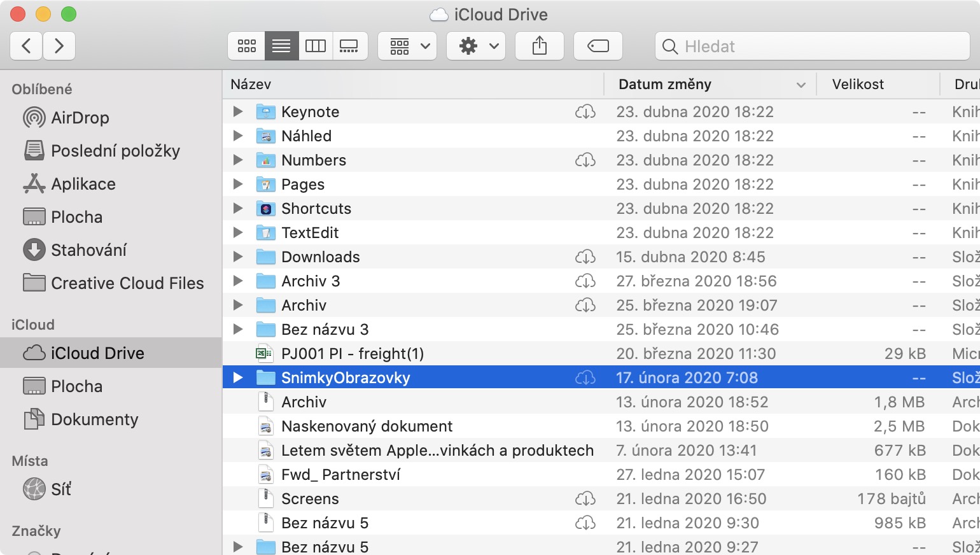Screen dimensions: 980x555
Task: Click the date 15. dubna 2020 8:45
Action: click(x=690, y=257)
